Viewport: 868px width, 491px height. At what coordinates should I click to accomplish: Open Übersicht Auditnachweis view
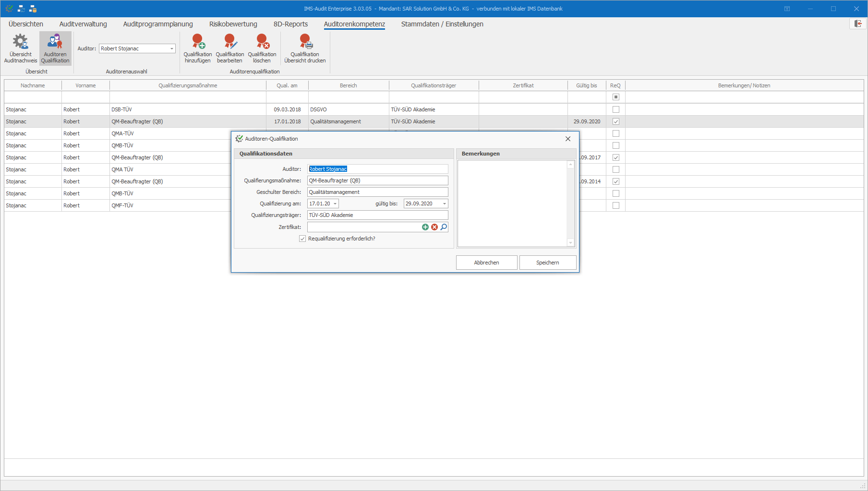pos(21,48)
